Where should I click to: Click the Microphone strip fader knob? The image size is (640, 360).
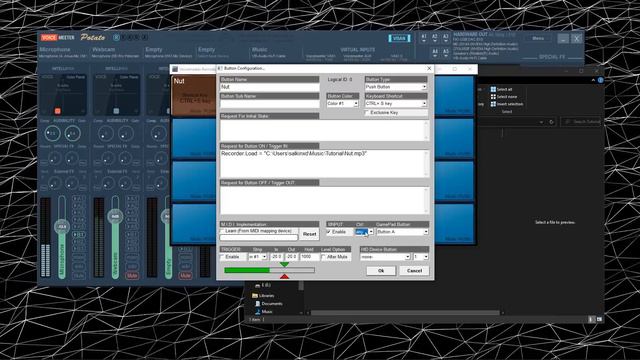[62, 227]
